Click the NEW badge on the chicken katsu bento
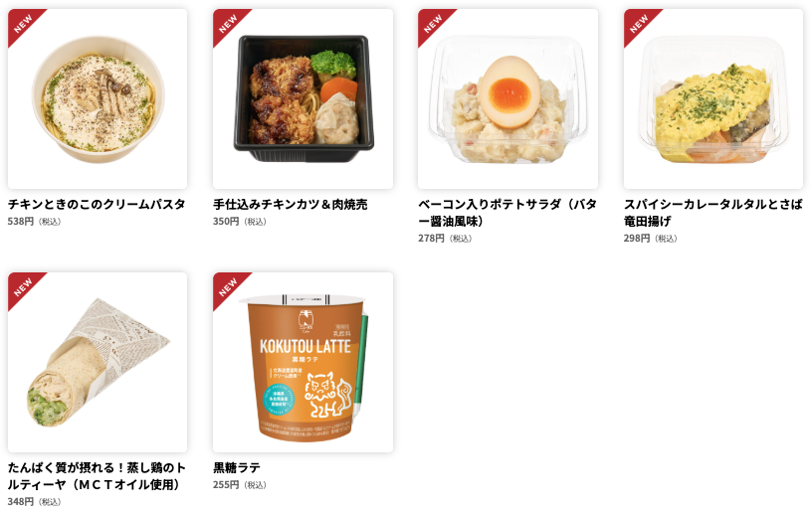Image resolution: width=812 pixels, height=513 pixels. tap(228, 23)
